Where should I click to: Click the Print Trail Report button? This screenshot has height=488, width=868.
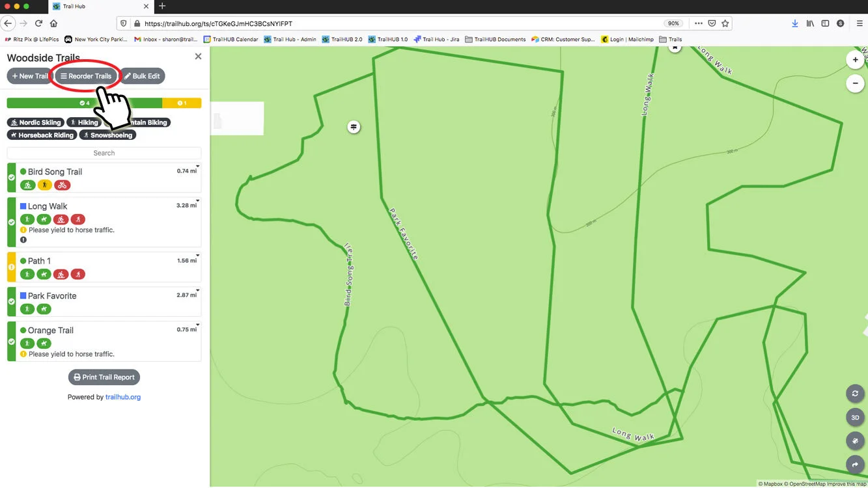pos(104,377)
